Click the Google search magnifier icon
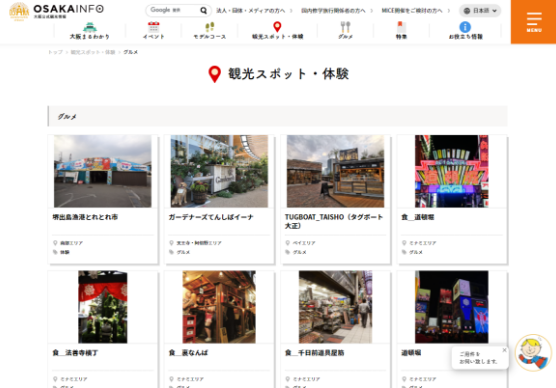The width and height of the screenshot is (556, 388). [204, 11]
